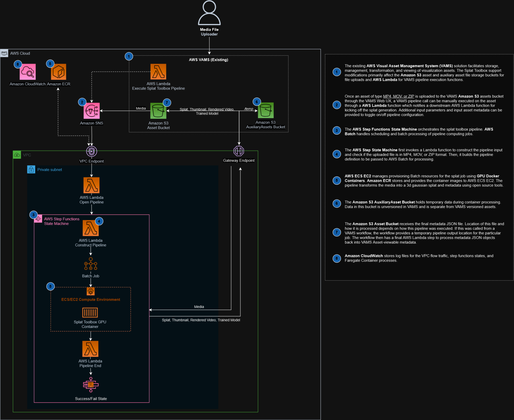Click the 'Media' label near the S3 Asset Bucket
Image resolution: width=514 pixels, height=420 pixels.
[141, 108]
